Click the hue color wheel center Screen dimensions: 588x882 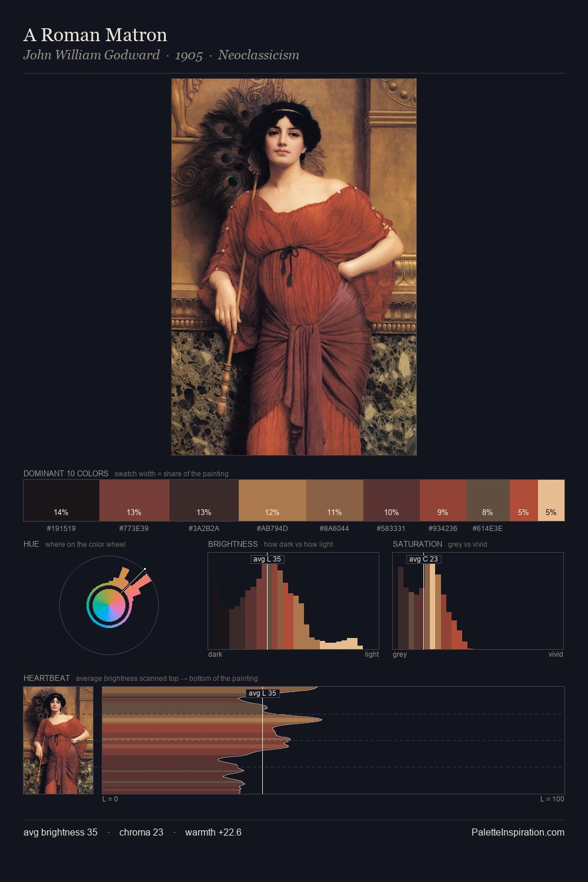pos(109,604)
